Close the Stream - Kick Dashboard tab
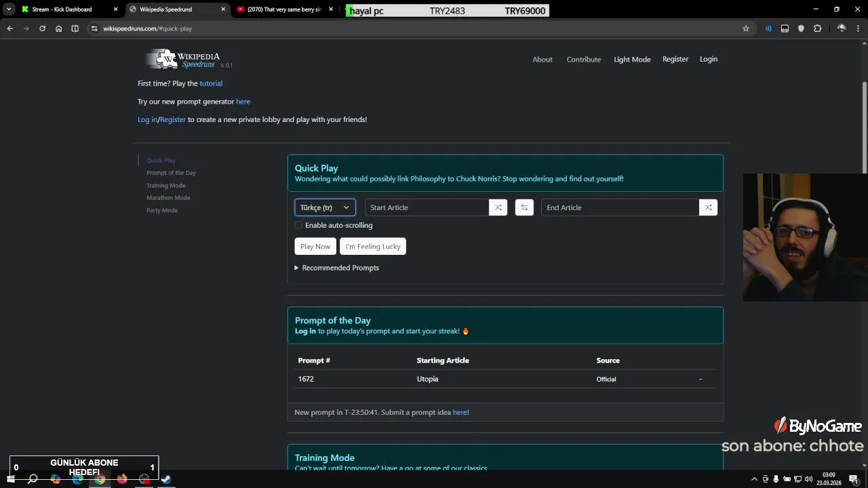The height and width of the screenshot is (488, 868). click(x=116, y=9)
